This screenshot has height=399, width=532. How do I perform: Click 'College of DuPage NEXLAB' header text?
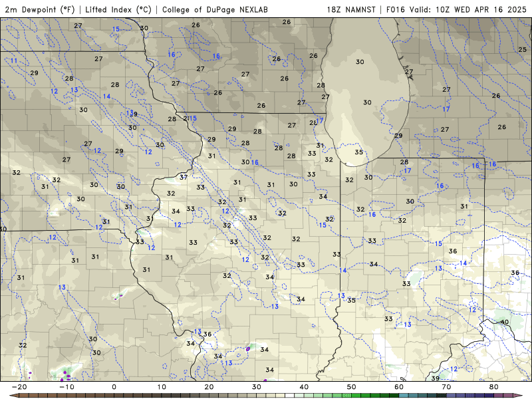[x=215, y=10]
